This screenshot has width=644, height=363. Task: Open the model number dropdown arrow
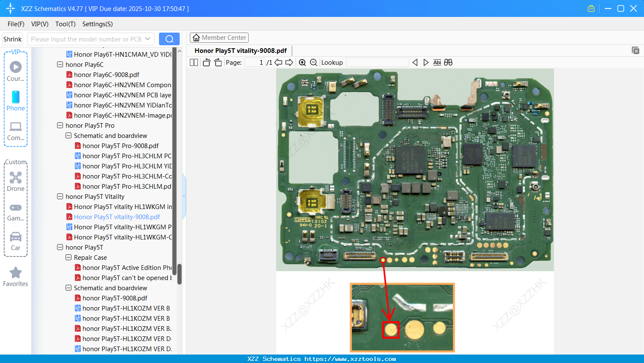coord(148,39)
